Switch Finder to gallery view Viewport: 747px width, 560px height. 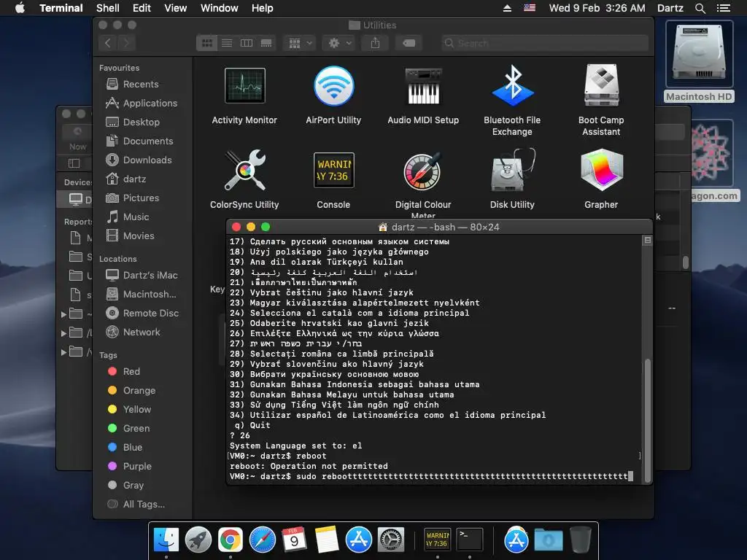266,43
